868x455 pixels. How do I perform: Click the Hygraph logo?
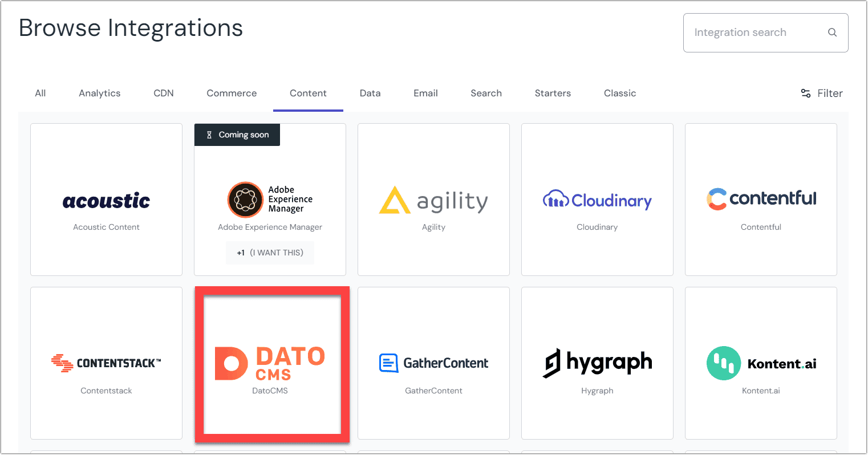point(597,363)
